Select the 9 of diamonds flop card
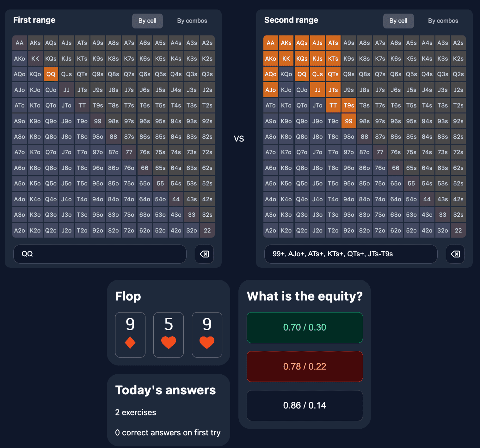Viewport: 480px width, 448px height. [130, 335]
